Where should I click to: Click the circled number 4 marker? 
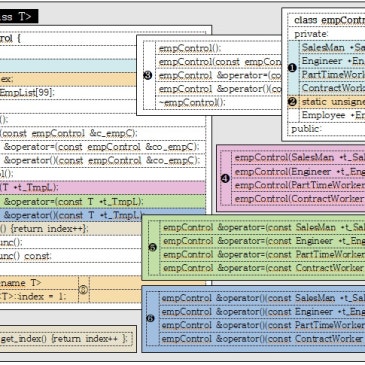225,179
